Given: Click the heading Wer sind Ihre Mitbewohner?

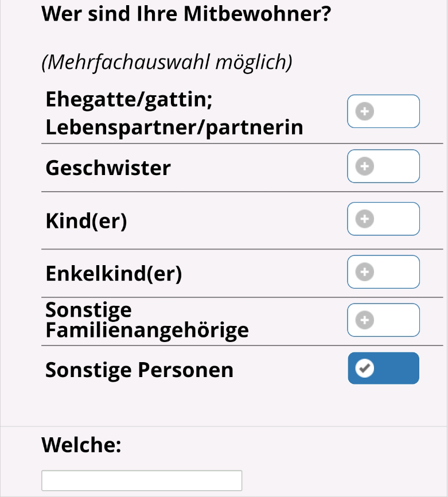Looking at the screenshot, I should tap(186, 14).
